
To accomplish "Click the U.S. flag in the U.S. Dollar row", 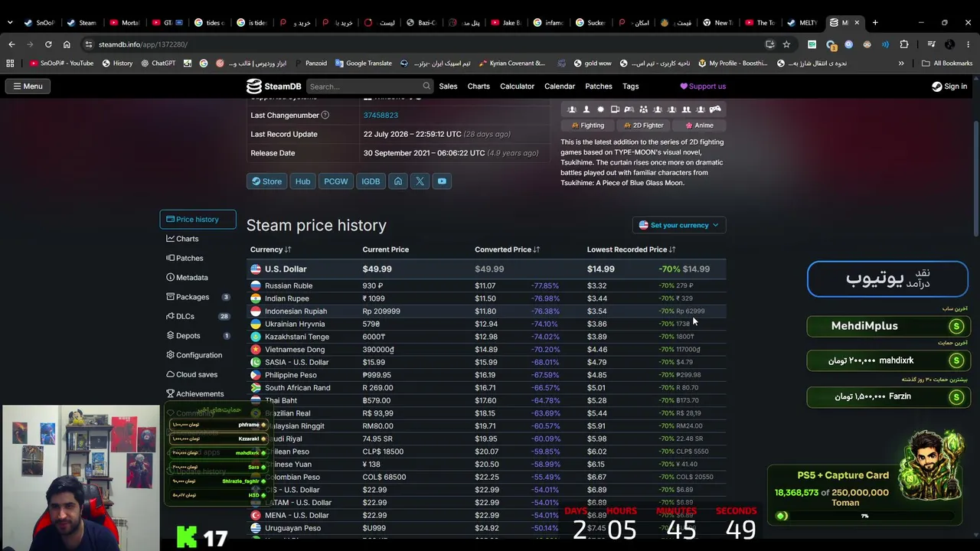I will tap(256, 269).
